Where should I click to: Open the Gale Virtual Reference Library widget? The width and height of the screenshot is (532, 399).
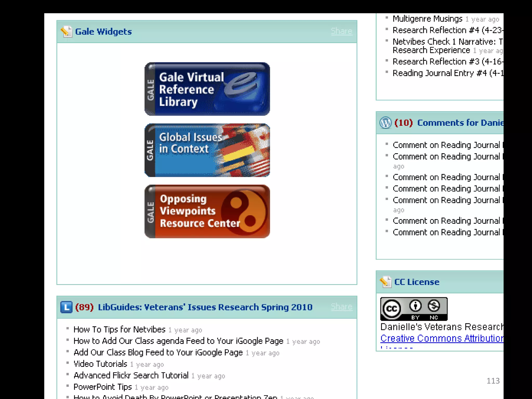207,89
